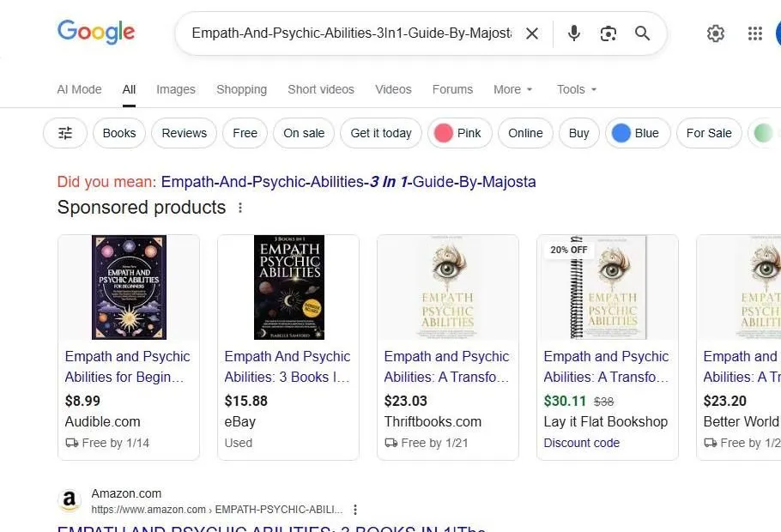Screen dimensions: 781x532
Task: Open the Google apps grid
Action: click(754, 33)
